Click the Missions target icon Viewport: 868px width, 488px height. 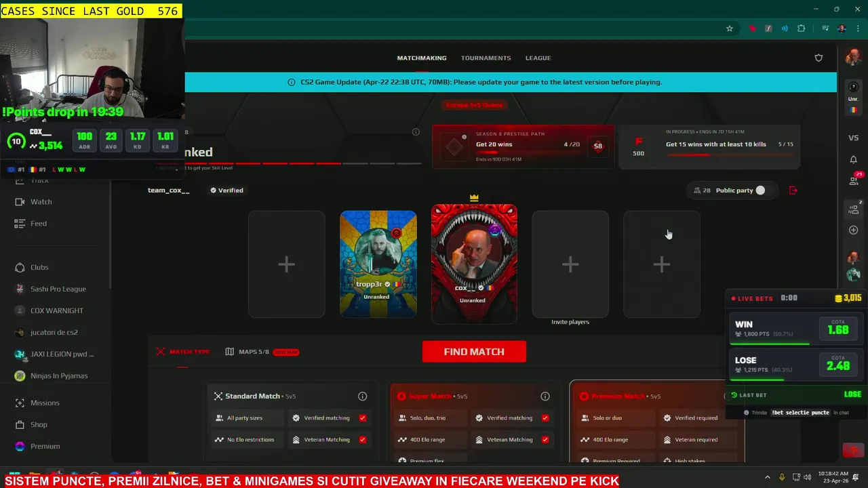(20, 403)
